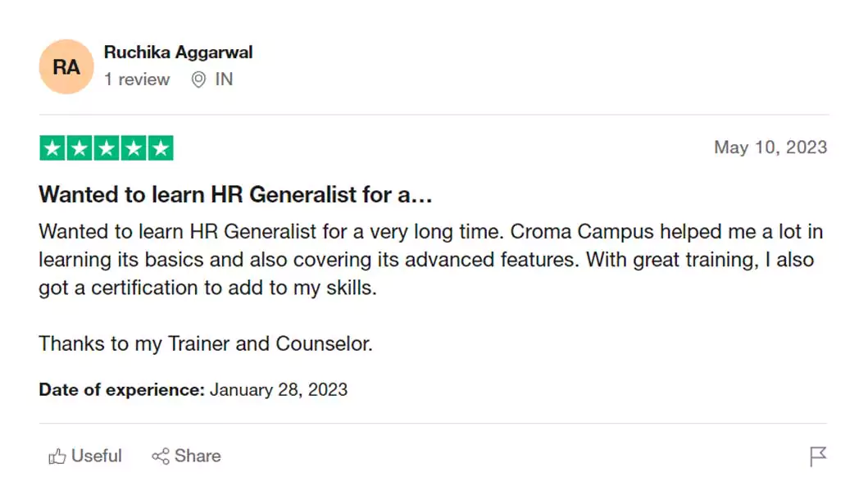The image size is (868, 504).
Task: Click the review paragraph mentioning Croma Campus
Action: point(430,260)
